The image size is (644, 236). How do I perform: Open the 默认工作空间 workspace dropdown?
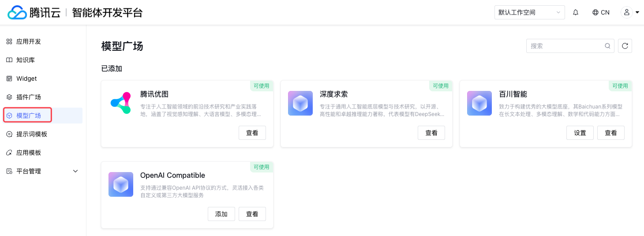pos(530,12)
